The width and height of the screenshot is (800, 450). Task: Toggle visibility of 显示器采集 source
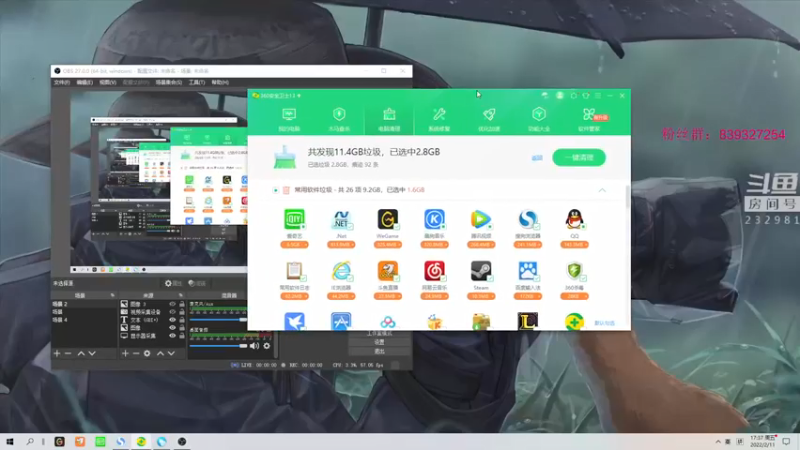click(172, 336)
